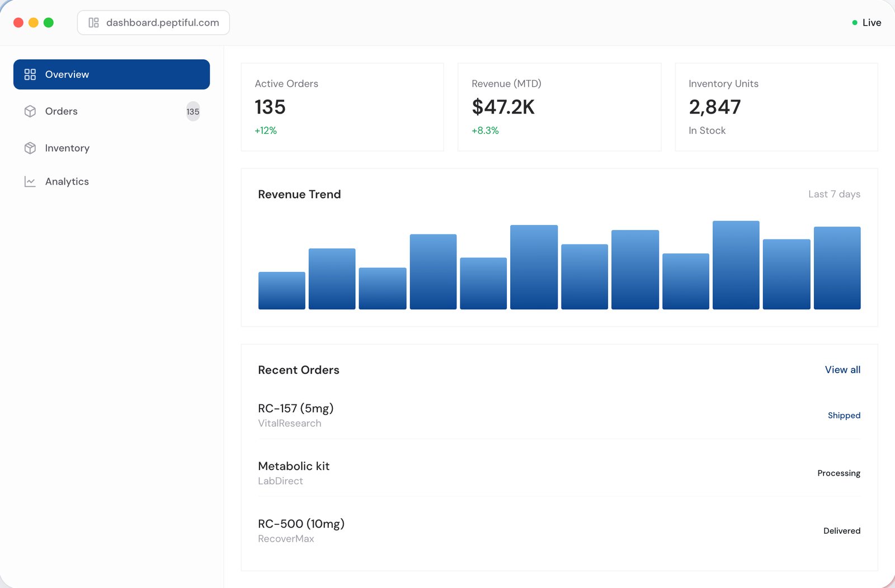Click the Processing status label
This screenshot has width=895, height=588.
(x=839, y=473)
